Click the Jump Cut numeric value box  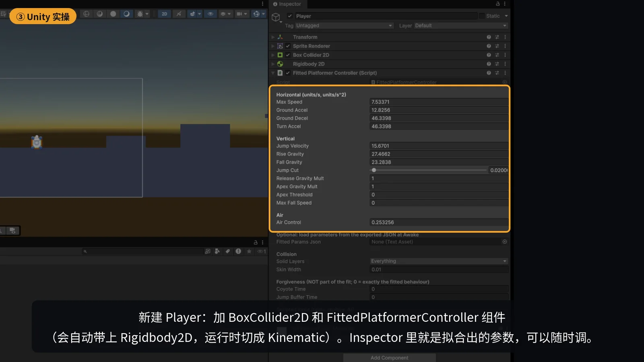point(498,170)
